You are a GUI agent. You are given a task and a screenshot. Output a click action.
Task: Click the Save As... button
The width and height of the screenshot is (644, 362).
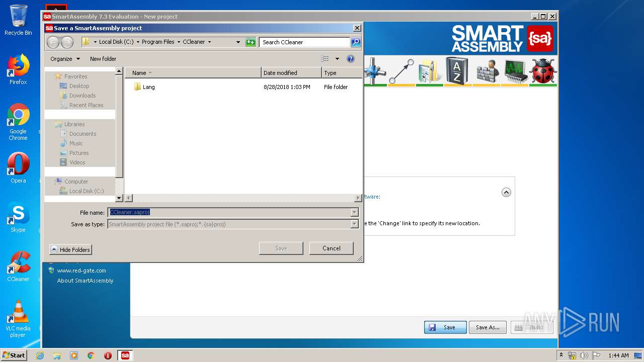(488, 327)
